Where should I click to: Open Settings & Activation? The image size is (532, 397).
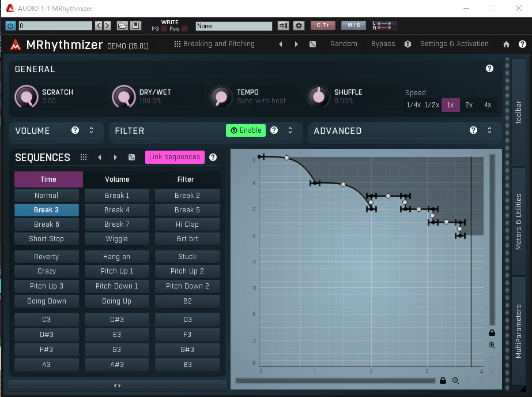[x=454, y=44]
